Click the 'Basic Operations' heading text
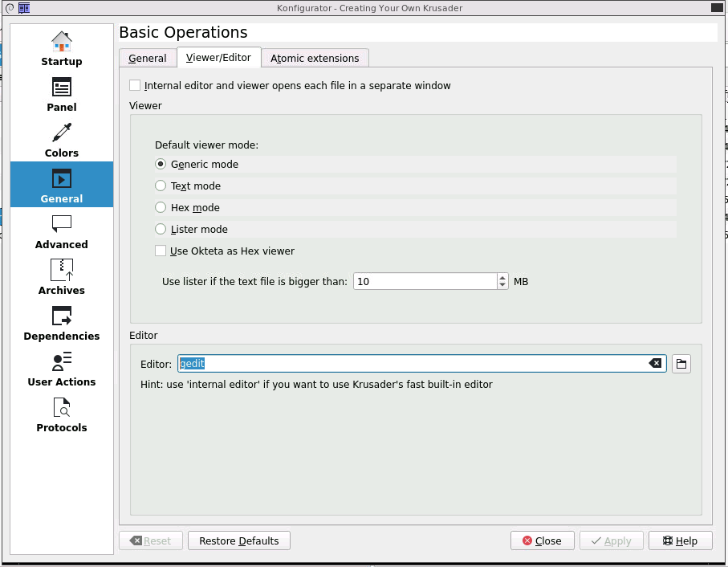This screenshot has width=728, height=567. [x=183, y=32]
